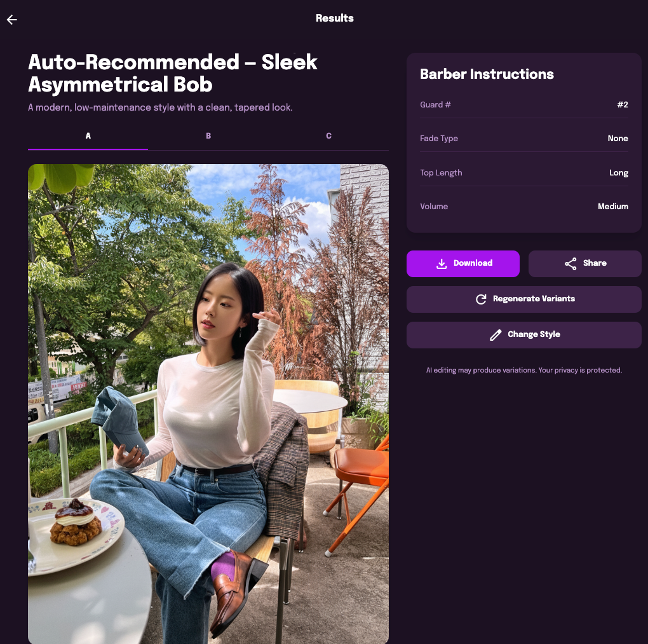
Task: Click the Fade Type row
Action: click(524, 139)
